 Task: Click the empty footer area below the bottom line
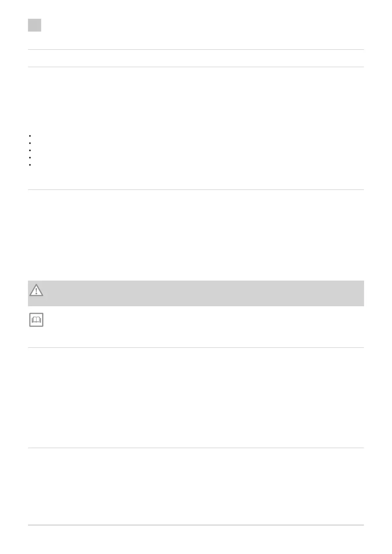click(196, 540)
